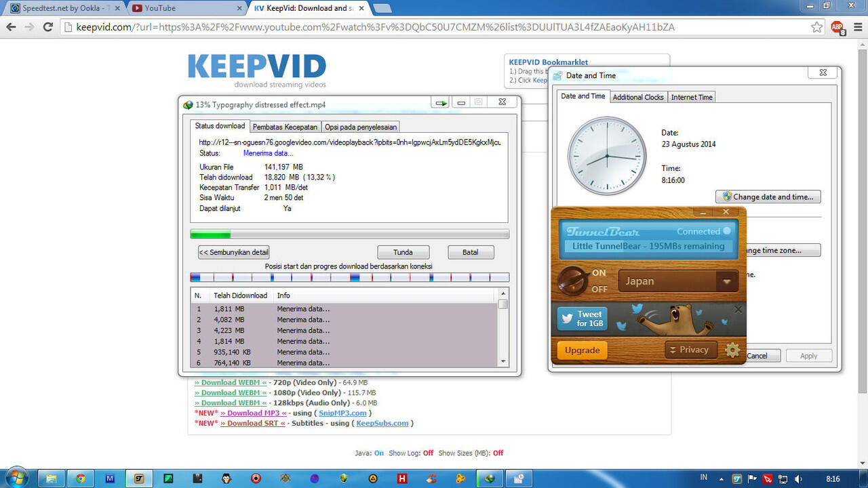Toggle Show Log Off setting
The image size is (868, 488).
point(428,453)
